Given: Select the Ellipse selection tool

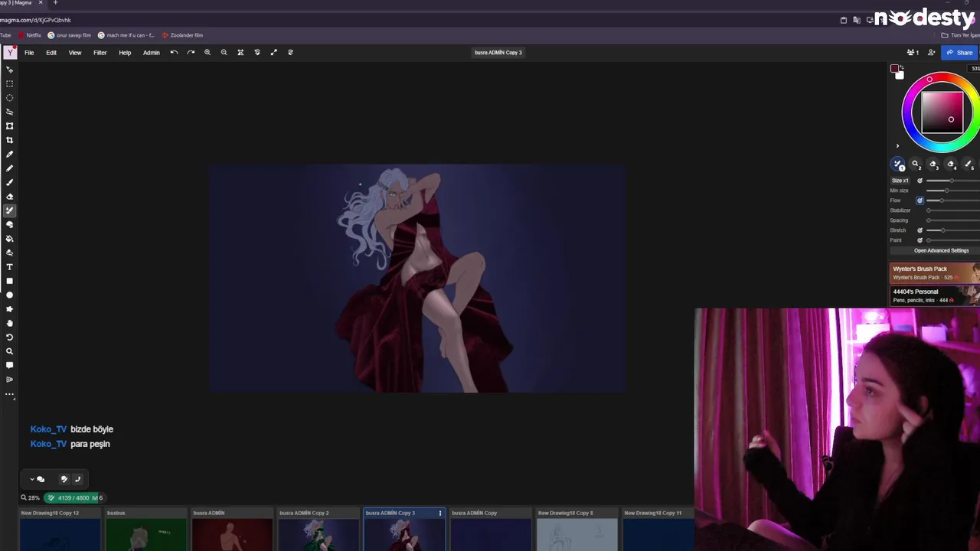Looking at the screenshot, I should 10,98.
